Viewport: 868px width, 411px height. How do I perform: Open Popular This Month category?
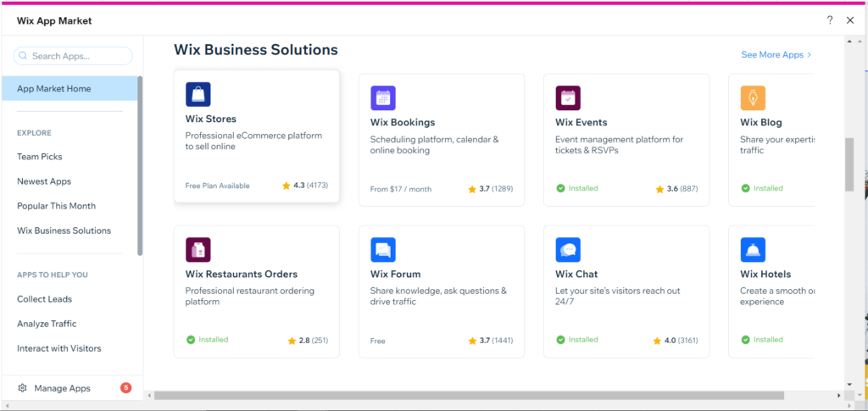(57, 206)
